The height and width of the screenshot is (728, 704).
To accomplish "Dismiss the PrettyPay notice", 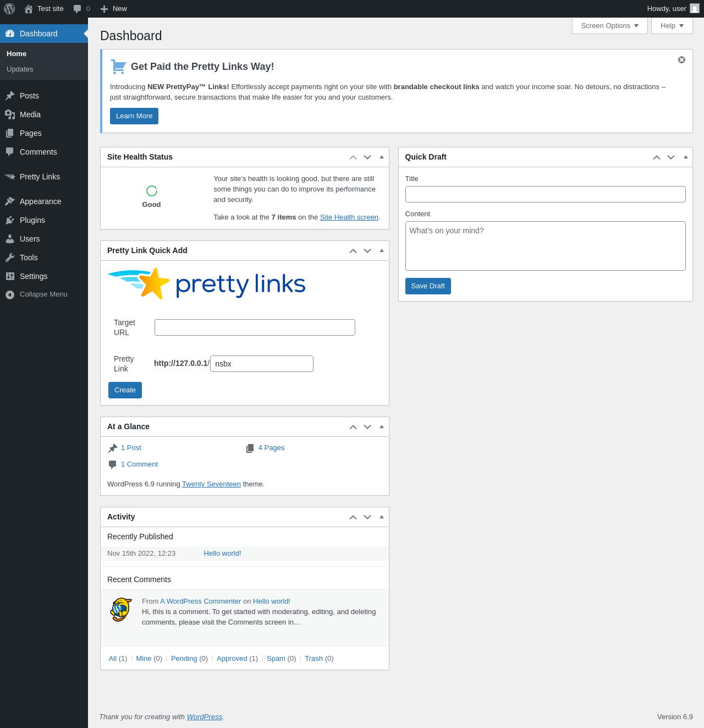I will pyautogui.click(x=681, y=60).
